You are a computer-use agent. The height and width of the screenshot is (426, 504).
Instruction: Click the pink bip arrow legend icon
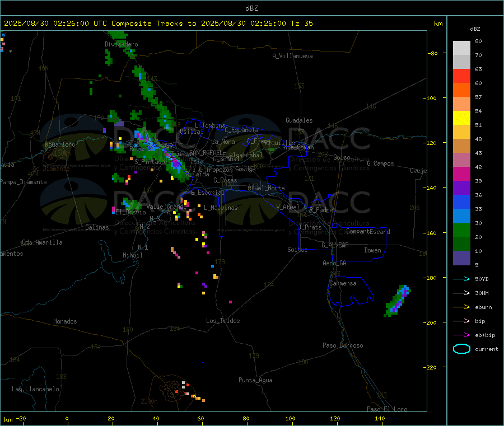(461, 321)
